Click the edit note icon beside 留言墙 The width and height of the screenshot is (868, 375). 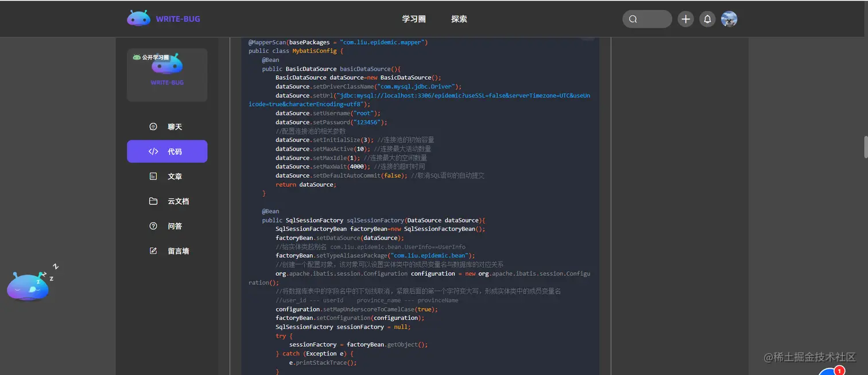pos(153,251)
